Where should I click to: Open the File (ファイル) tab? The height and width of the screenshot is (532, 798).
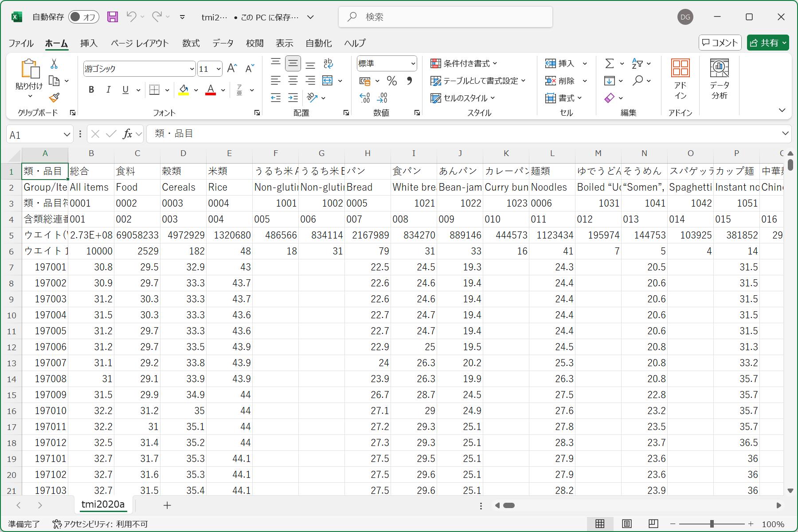(x=21, y=43)
